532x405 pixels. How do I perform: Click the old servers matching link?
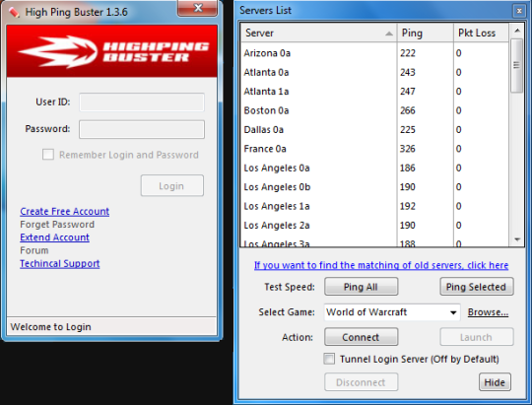pyautogui.click(x=381, y=265)
